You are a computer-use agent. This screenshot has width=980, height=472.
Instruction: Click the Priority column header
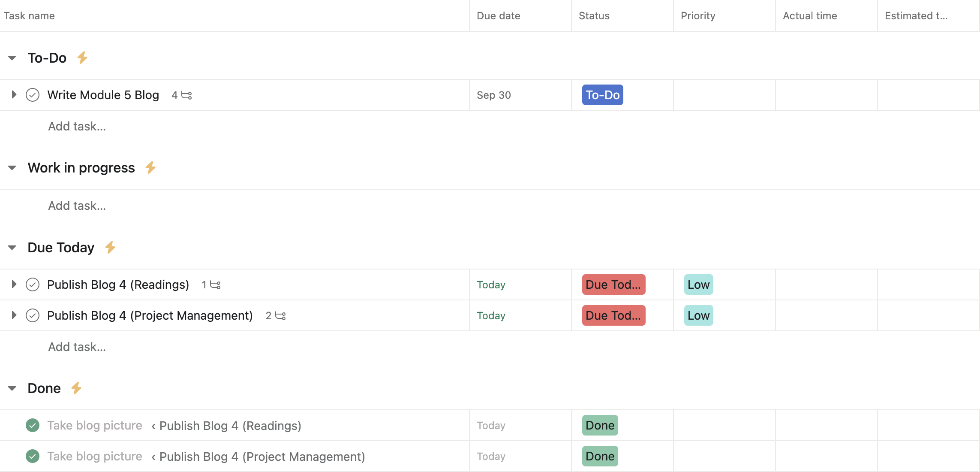698,15
